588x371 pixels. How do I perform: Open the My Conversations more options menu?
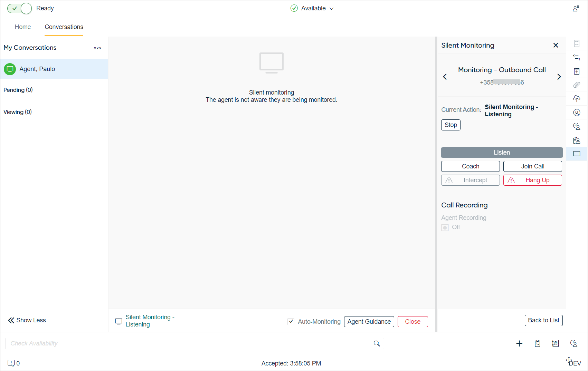tap(97, 48)
